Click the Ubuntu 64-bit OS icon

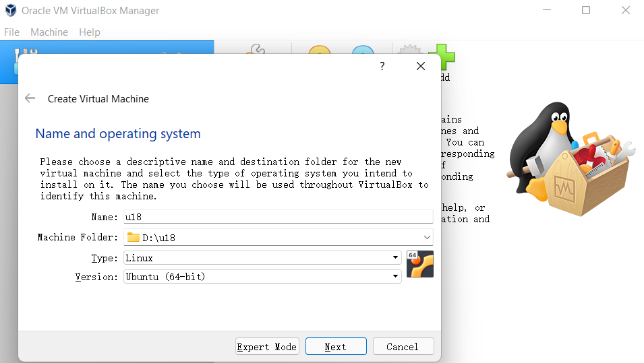coord(420,264)
